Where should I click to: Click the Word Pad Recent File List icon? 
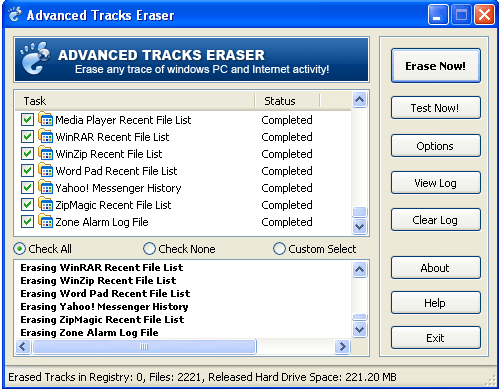pos(46,170)
